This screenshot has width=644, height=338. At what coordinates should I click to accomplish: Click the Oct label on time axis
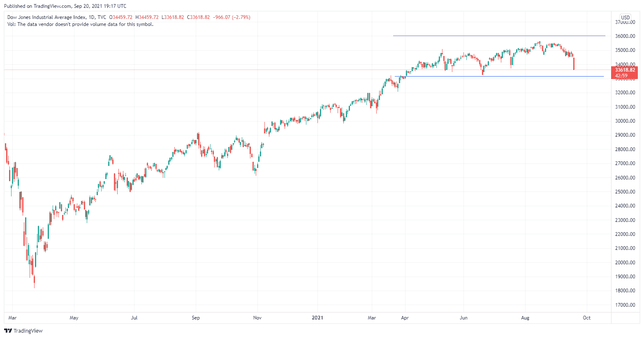(x=587, y=318)
